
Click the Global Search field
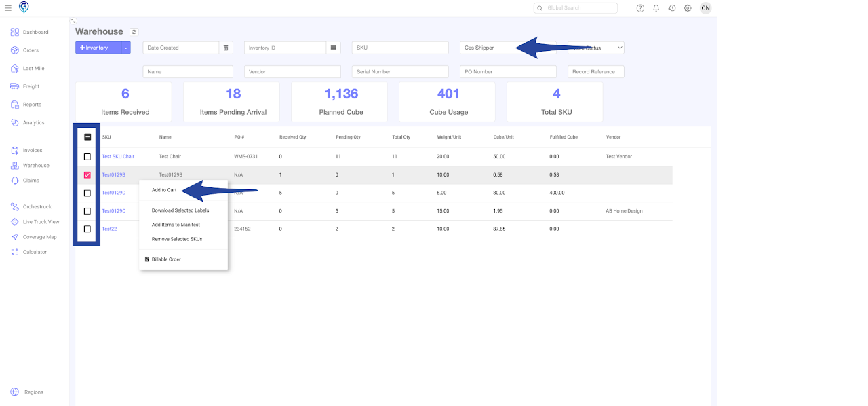576,8
